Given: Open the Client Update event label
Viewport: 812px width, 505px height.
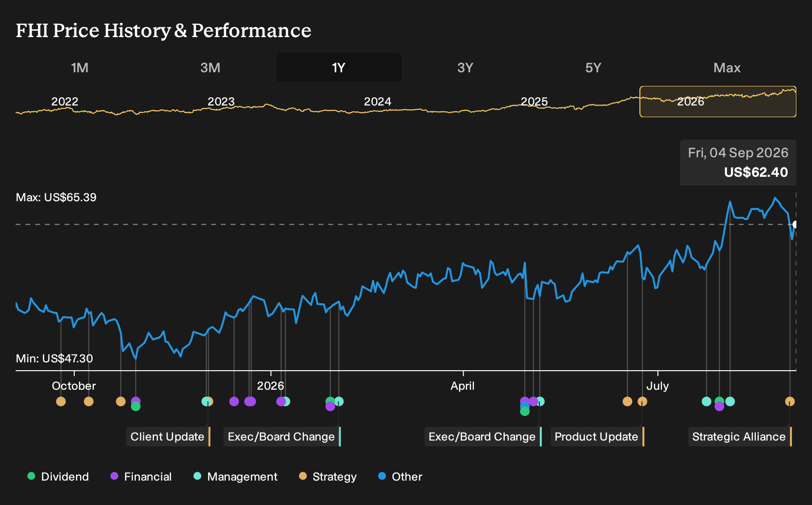Looking at the screenshot, I should click(x=169, y=437).
